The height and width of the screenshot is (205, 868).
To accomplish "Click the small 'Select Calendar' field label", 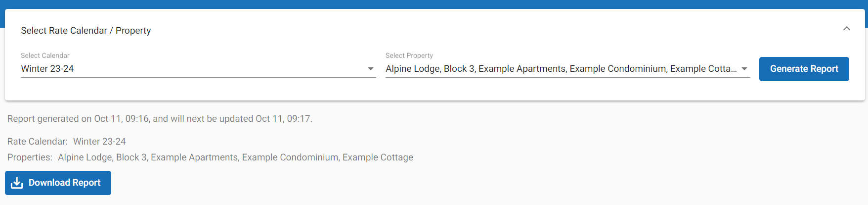I will click(45, 55).
